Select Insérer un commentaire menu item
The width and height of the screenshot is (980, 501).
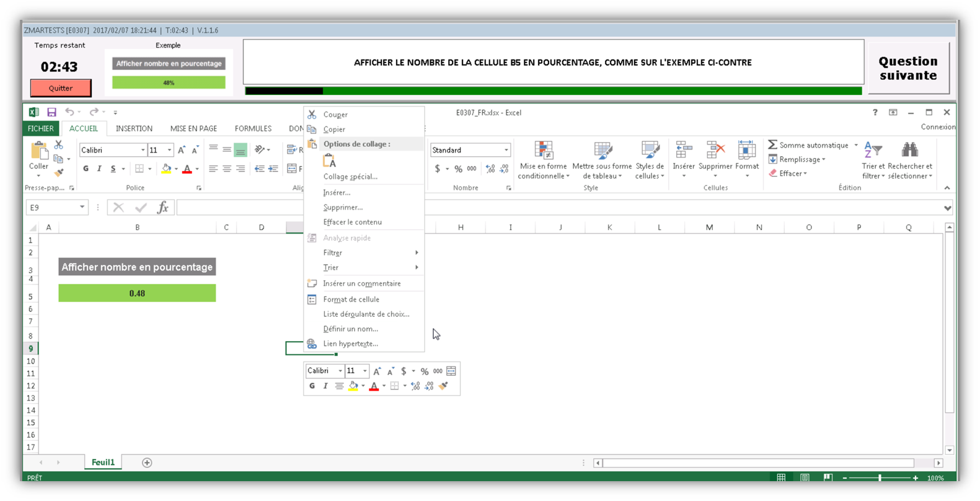point(364,283)
